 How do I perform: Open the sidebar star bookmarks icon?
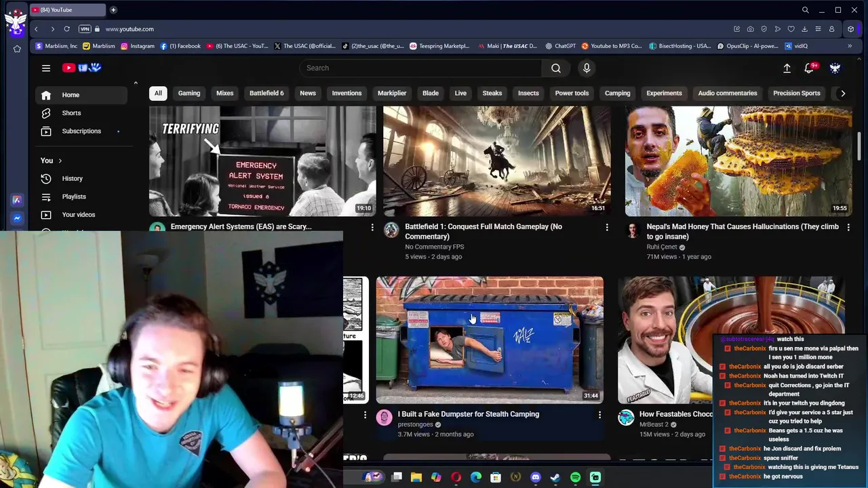17,49
